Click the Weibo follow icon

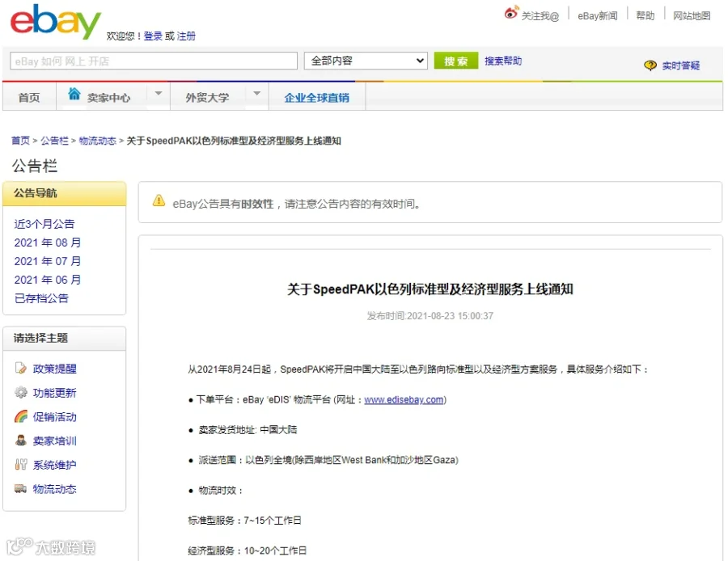point(511,12)
